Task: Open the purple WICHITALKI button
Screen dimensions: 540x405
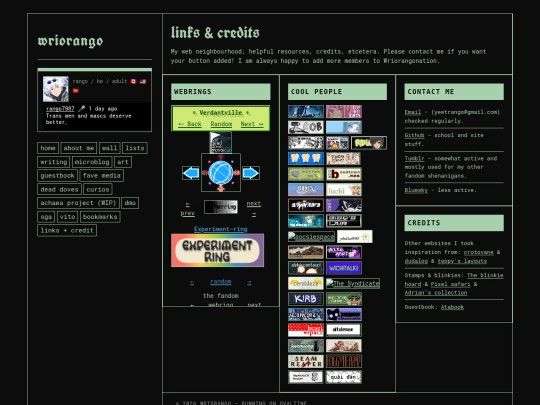Action: click(x=344, y=268)
